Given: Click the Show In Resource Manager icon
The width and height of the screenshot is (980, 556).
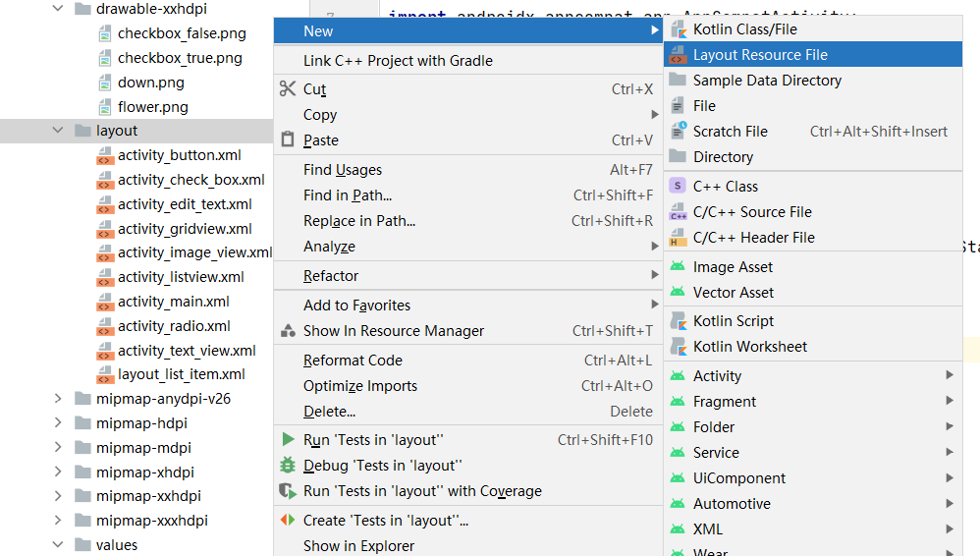Looking at the screenshot, I should [288, 331].
